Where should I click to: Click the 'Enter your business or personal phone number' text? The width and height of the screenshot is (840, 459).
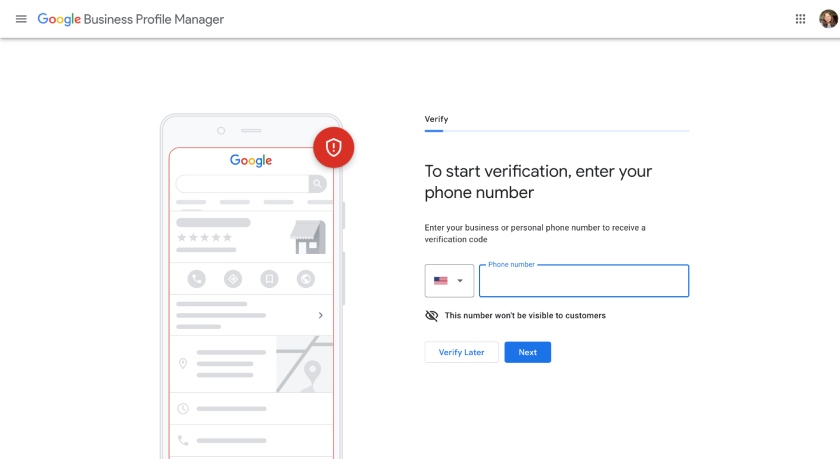535,234
